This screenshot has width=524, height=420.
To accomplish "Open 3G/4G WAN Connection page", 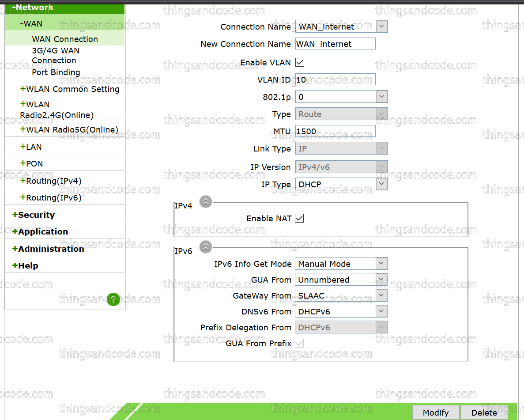I will click(x=56, y=56).
